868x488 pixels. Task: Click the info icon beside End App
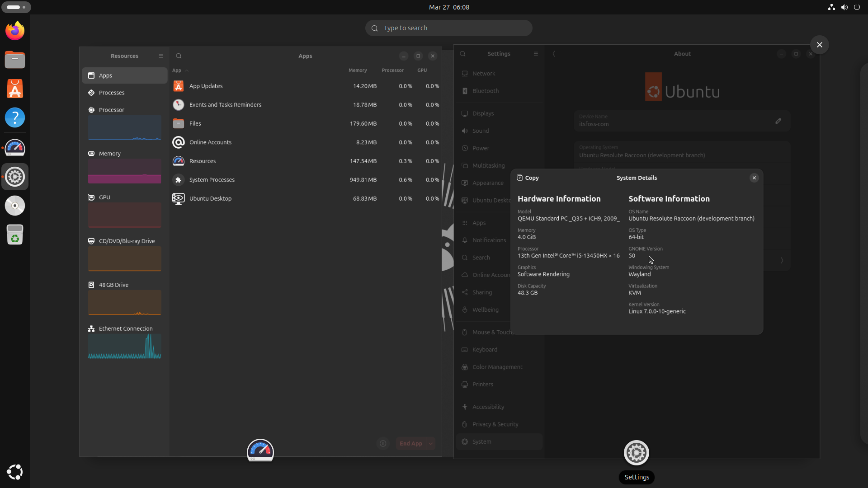pos(383,443)
